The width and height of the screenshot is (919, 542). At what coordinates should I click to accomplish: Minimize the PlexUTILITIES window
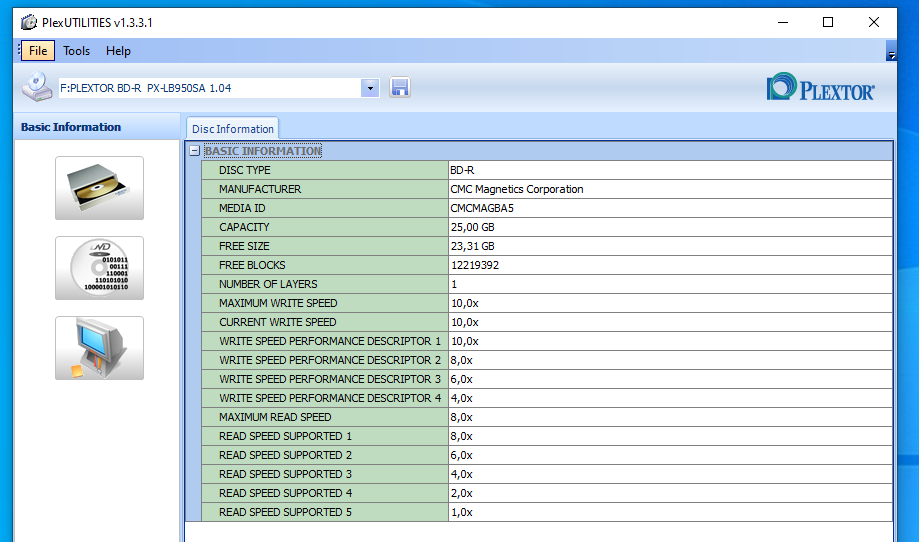tap(782, 22)
